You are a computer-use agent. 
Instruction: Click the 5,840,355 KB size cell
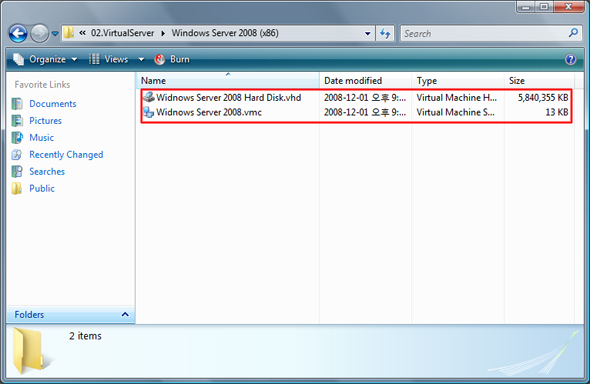click(543, 98)
